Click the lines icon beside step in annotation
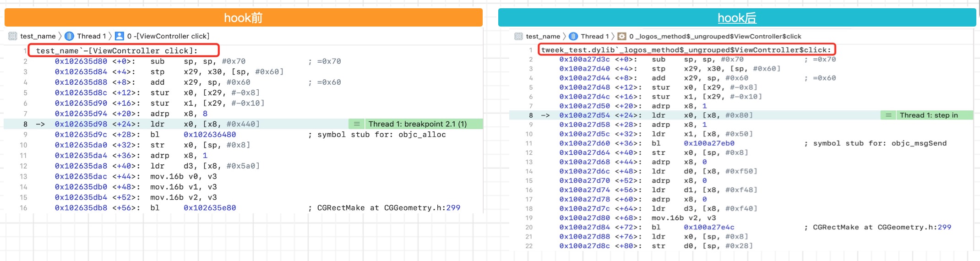 coord(888,115)
